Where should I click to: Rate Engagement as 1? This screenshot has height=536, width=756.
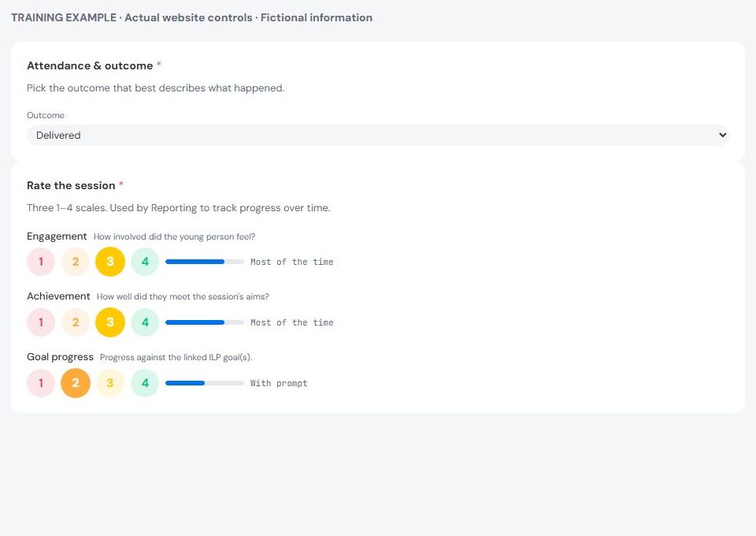[41, 262]
